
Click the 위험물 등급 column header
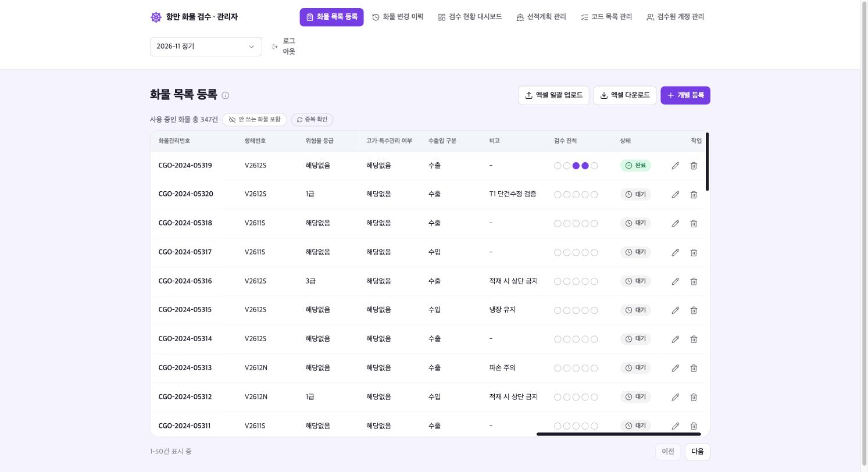320,141
